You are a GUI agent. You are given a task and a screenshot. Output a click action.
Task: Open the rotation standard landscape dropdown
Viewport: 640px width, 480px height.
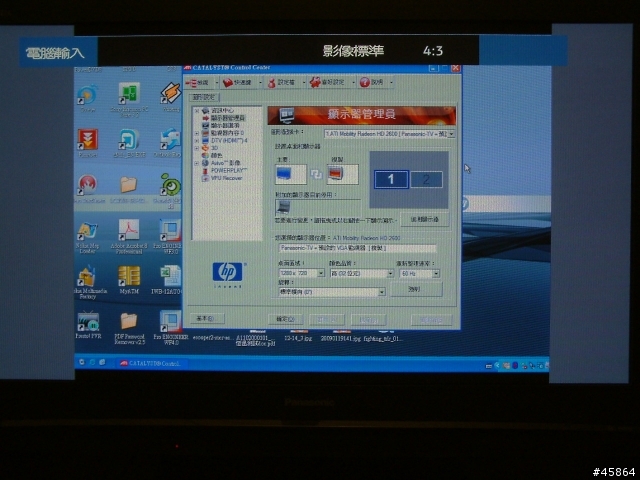tap(332, 292)
